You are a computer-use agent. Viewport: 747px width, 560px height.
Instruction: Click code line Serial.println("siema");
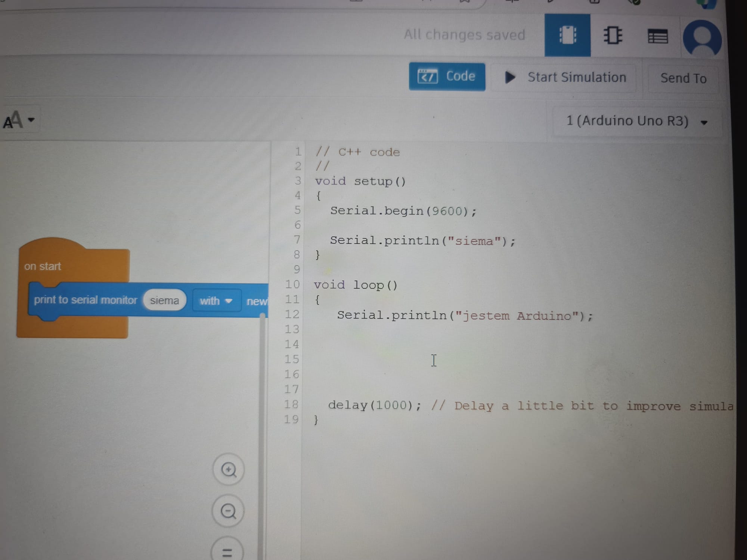(x=422, y=241)
